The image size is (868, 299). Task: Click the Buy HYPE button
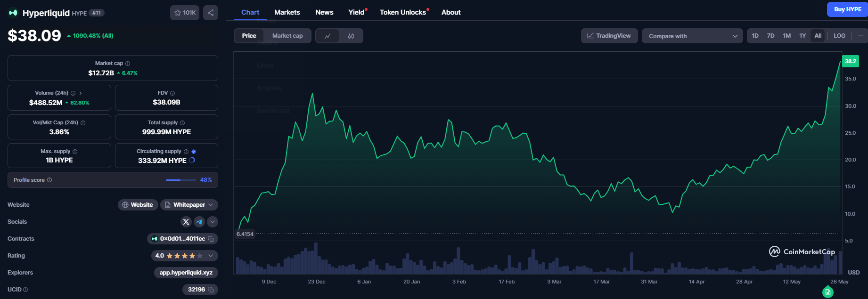pyautogui.click(x=847, y=9)
